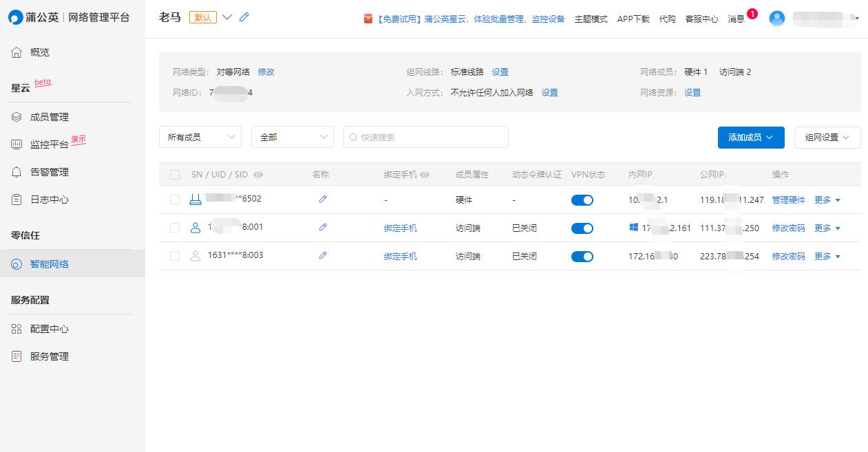868x452 pixels.
Task: Click inside the 快速搜索 search field
Action: pos(425,137)
